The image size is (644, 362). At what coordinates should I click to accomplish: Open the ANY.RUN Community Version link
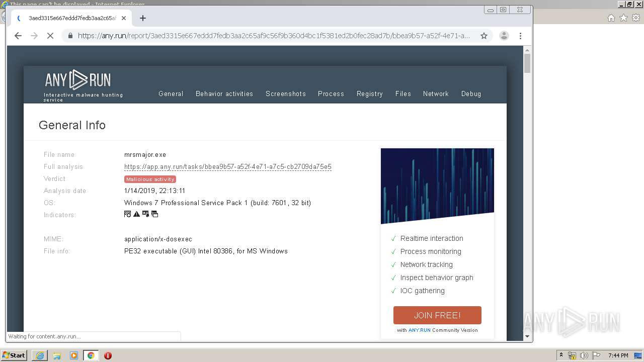click(x=419, y=330)
